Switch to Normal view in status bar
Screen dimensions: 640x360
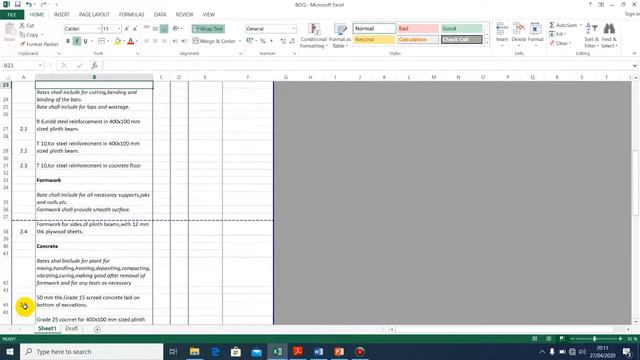535,339
